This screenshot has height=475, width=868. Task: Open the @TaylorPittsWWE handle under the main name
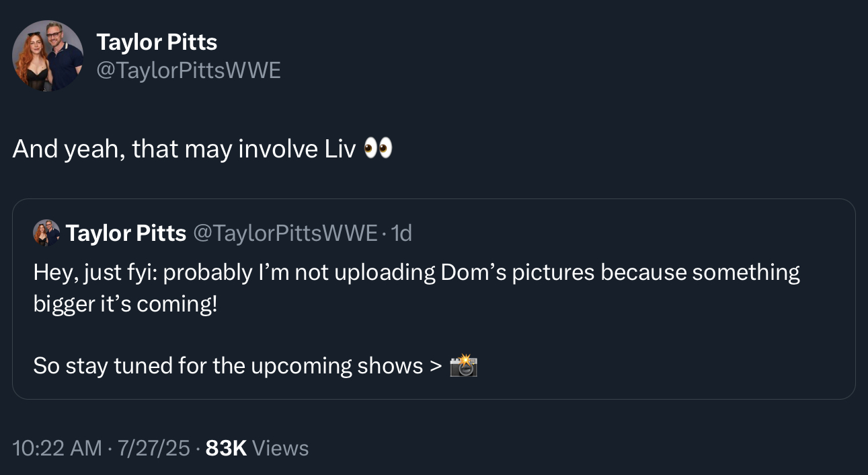coord(188,70)
